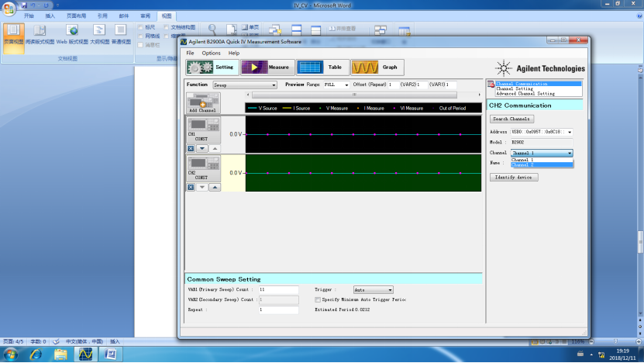Select Advanced Channel Setting in the list
Image resolution: width=644 pixels, height=363 pixels.
pos(539,94)
